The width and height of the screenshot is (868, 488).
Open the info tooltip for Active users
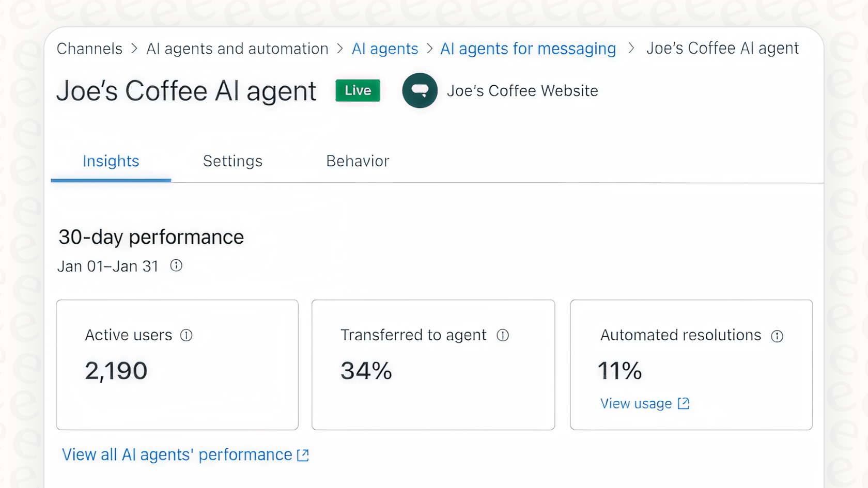tap(187, 335)
